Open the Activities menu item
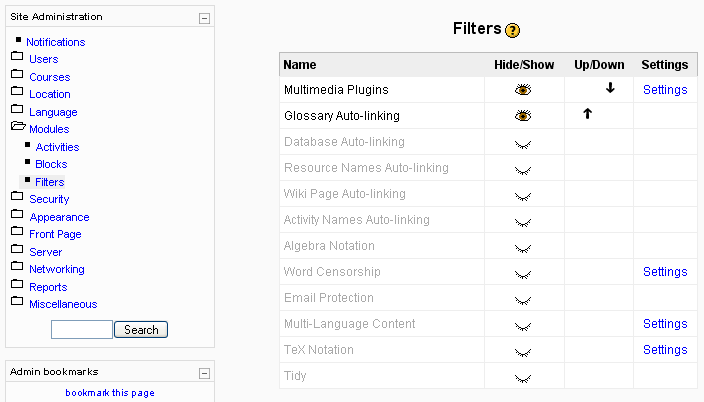The width and height of the screenshot is (704, 402). [x=57, y=147]
